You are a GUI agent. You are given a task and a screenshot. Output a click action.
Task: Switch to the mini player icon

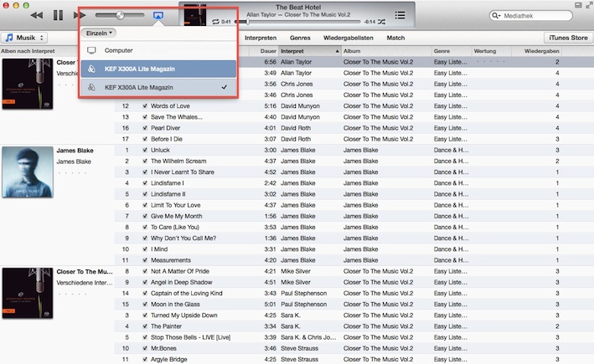[578, 5]
